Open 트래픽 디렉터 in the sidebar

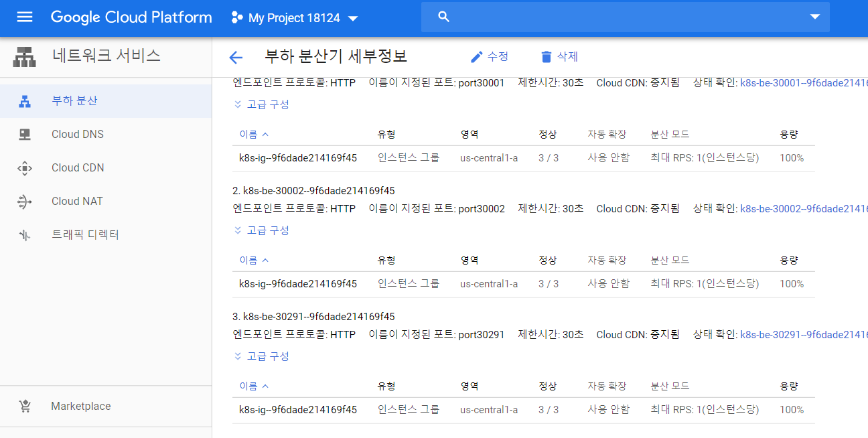tap(106, 235)
